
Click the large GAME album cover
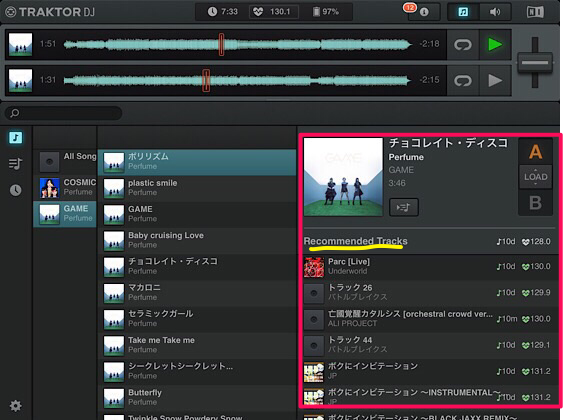(343, 177)
